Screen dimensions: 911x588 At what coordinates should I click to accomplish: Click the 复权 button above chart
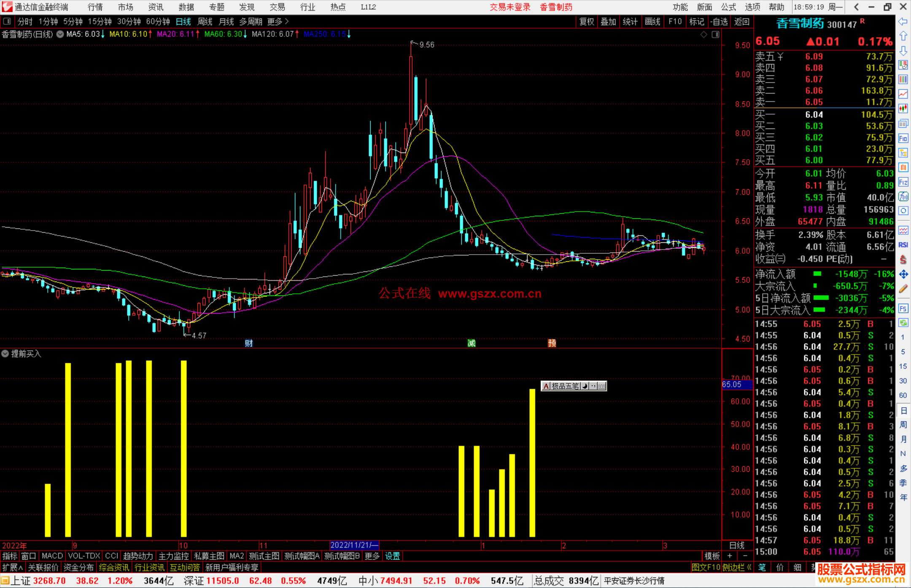point(587,21)
